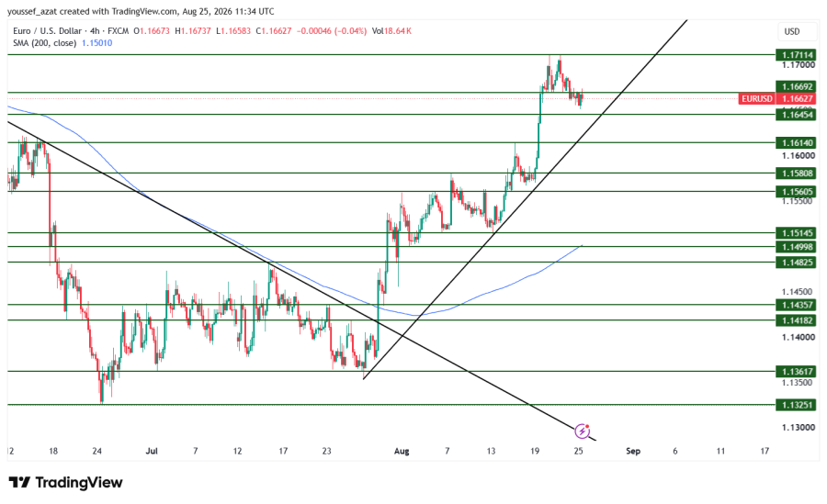The image size is (827, 504).
Task: Click the 4h FXCM interval text
Action: (x=109, y=31)
